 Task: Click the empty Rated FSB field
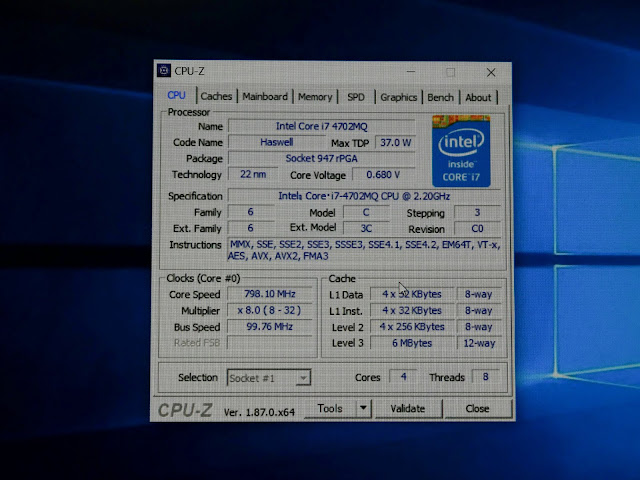point(270,342)
